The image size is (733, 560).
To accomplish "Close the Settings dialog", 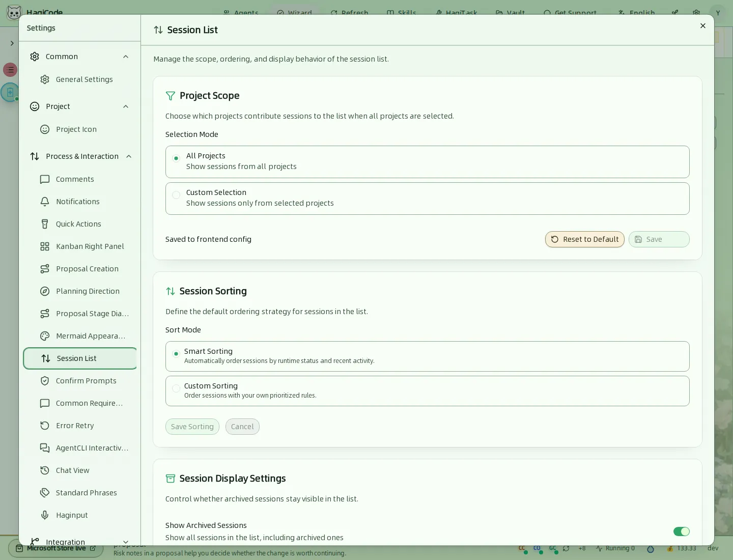I will pyautogui.click(x=703, y=26).
